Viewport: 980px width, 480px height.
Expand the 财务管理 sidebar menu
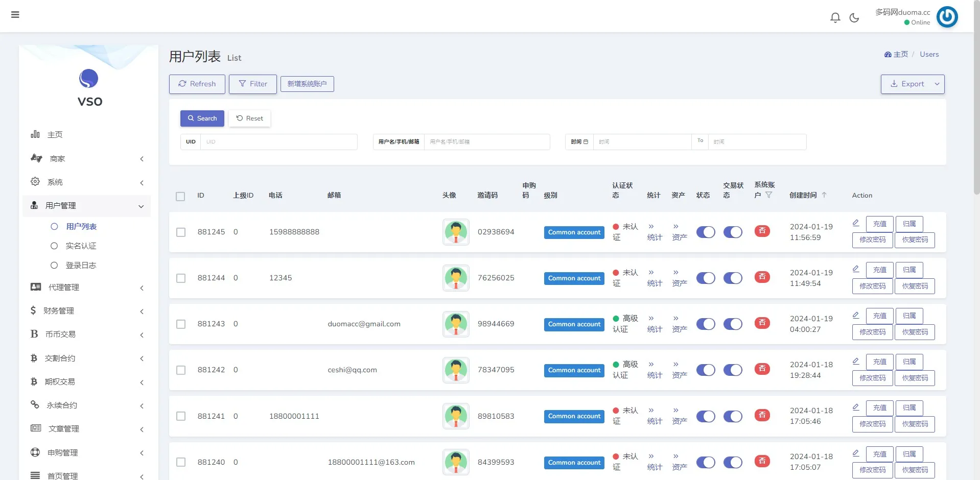(x=87, y=311)
